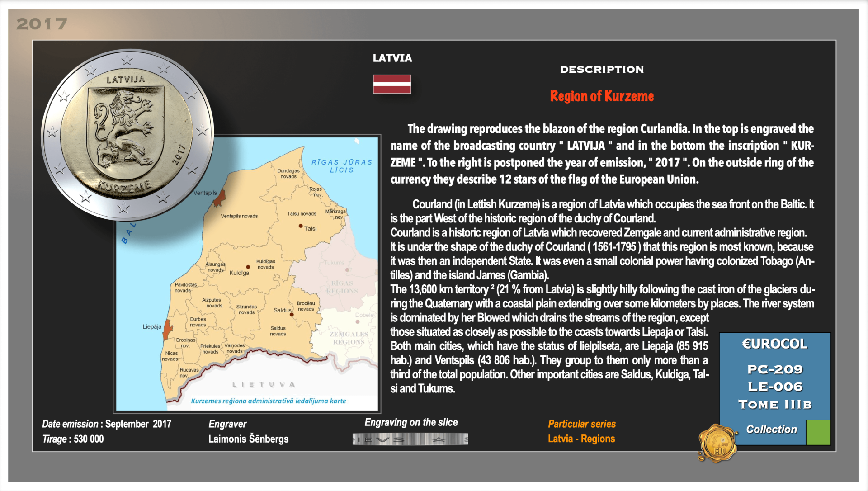The height and width of the screenshot is (491, 868).
Task: Click 'LIETUVA' label on the map
Action: point(264,385)
